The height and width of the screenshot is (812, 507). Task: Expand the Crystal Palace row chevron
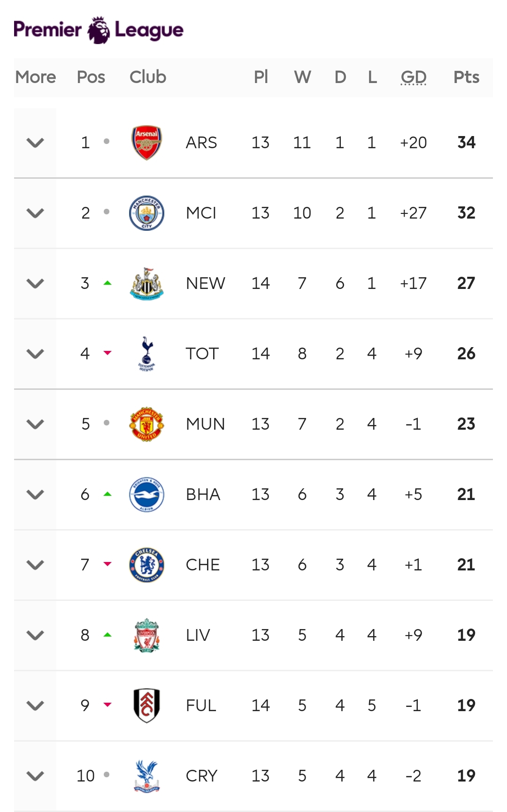click(35, 776)
